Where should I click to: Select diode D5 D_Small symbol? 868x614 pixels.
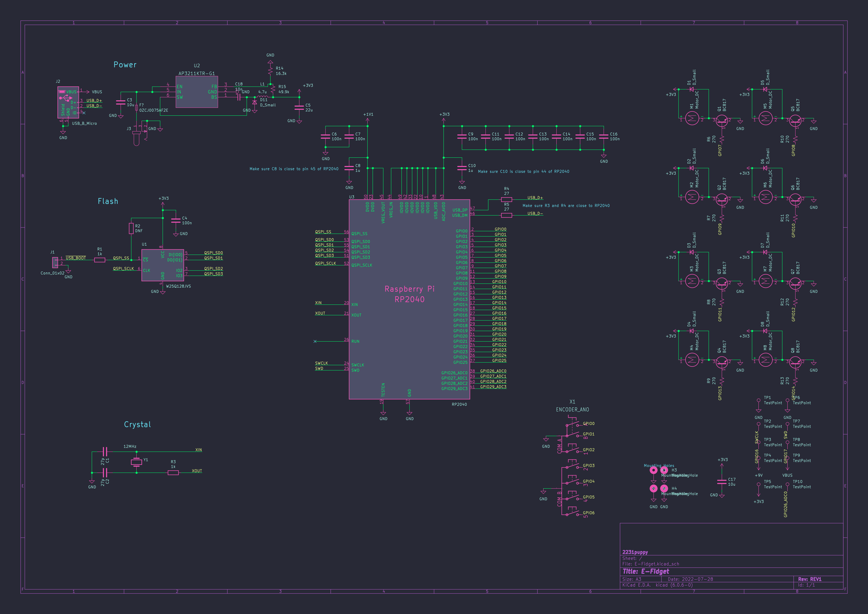[765, 89]
